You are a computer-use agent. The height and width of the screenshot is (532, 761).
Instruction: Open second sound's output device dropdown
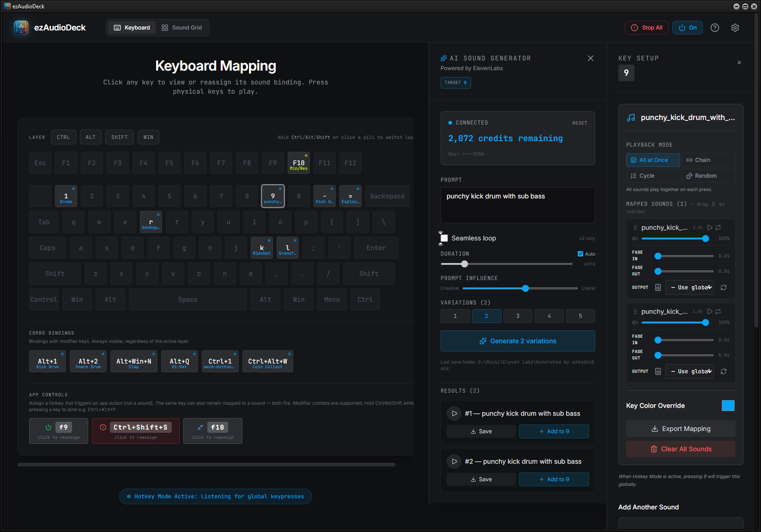point(689,371)
